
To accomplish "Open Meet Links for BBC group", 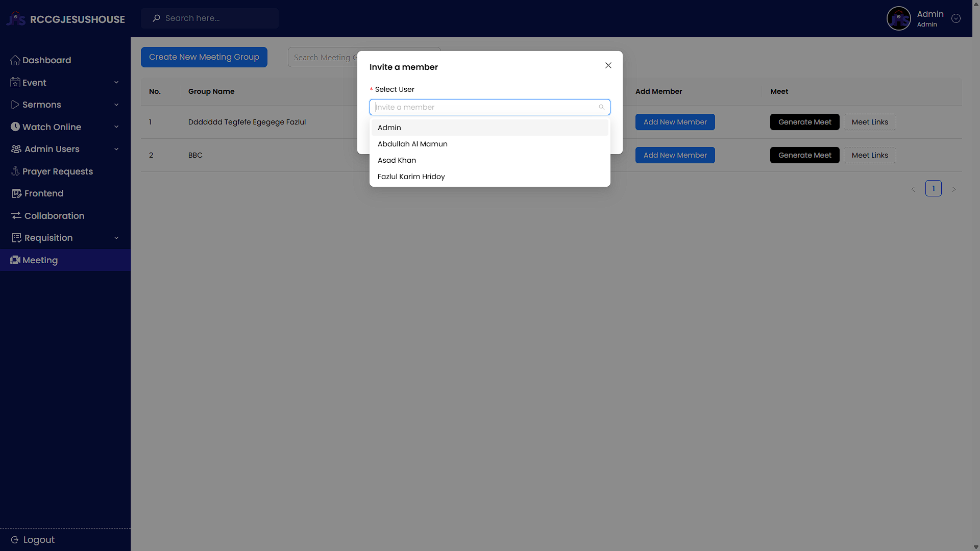I will [869, 155].
